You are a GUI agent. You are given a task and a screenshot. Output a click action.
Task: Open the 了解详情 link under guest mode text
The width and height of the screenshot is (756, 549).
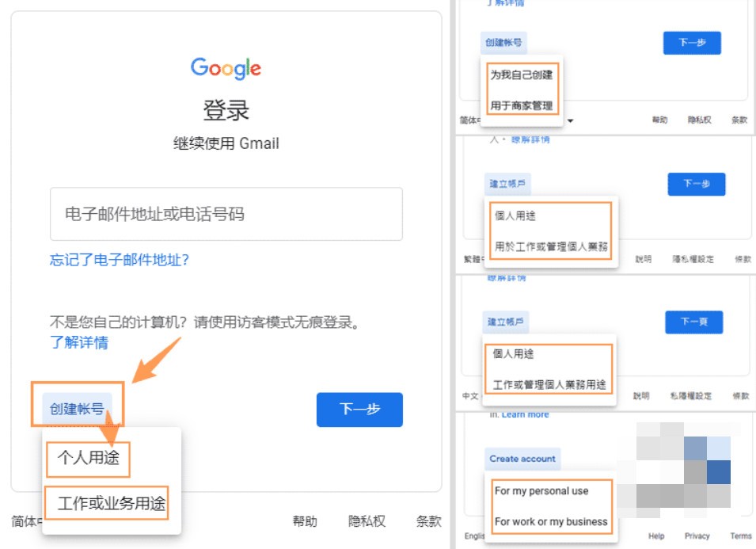click(79, 342)
